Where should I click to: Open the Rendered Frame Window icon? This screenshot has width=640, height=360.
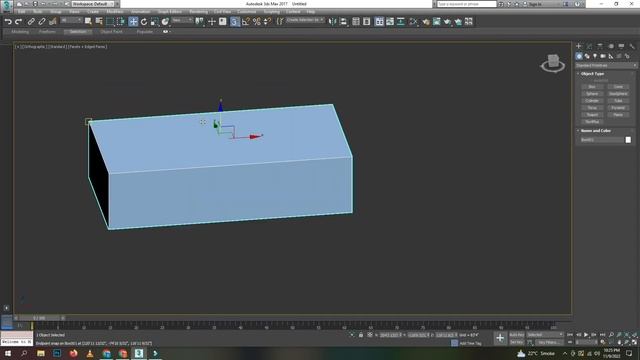[437, 22]
